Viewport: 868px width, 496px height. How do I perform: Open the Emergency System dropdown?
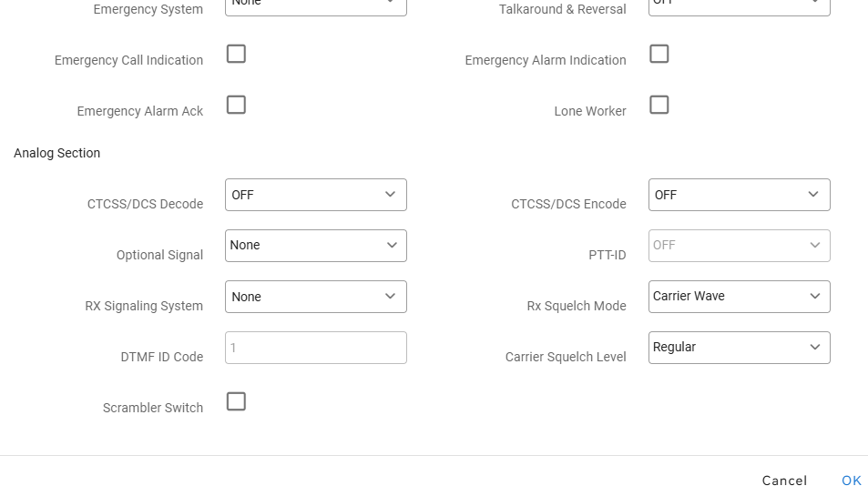click(x=315, y=5)
